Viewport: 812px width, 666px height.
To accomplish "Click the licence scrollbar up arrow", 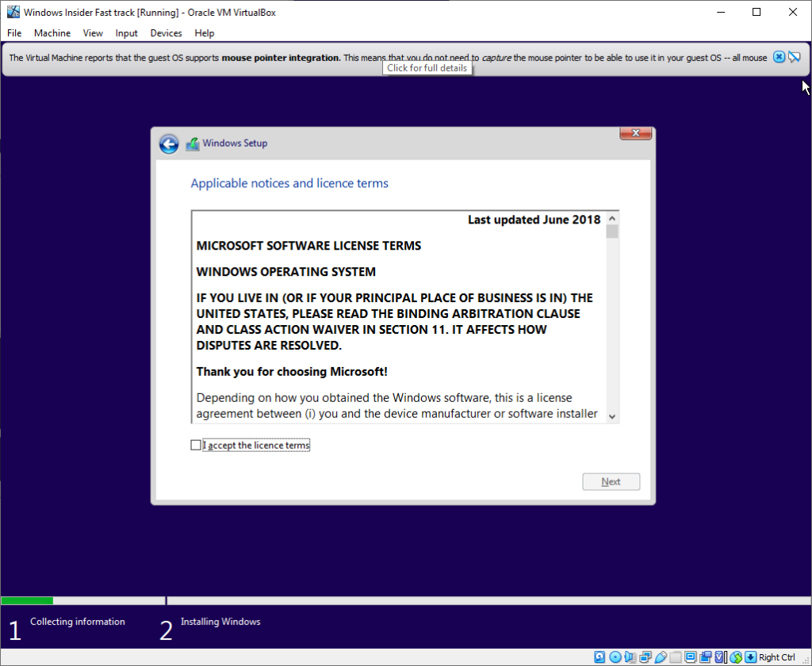I will coord(612,219).
